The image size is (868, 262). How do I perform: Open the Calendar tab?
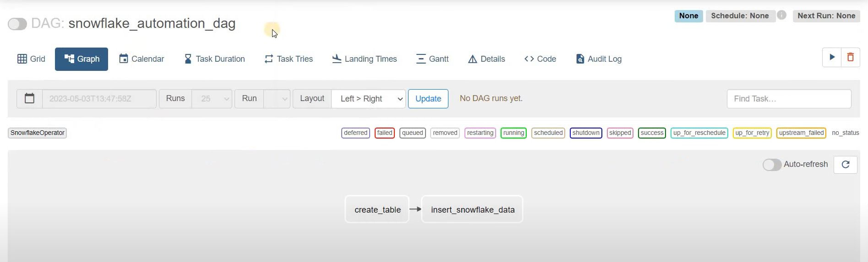(x=142, y=59)
